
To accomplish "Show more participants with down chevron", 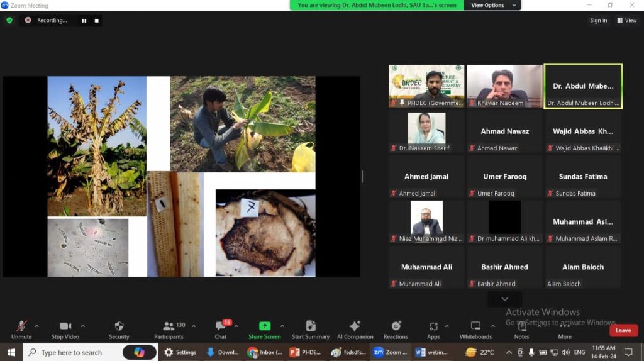I will (x=504, y=299).
